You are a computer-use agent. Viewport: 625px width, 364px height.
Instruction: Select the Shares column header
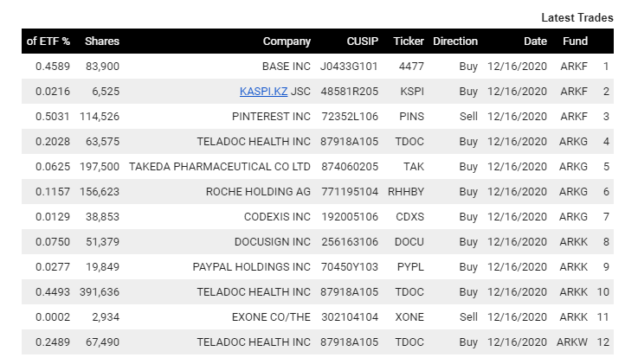coord(102,41)
